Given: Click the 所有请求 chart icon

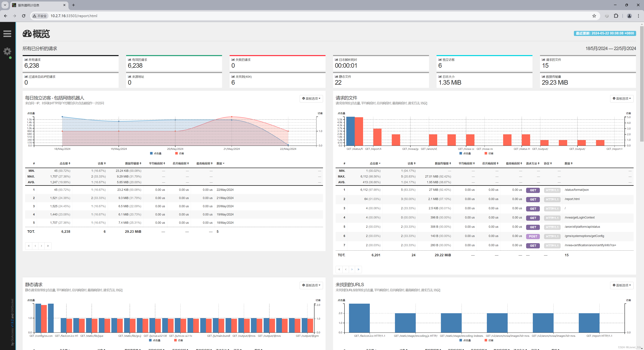Looking at the screenshot, I should point(26,60).
